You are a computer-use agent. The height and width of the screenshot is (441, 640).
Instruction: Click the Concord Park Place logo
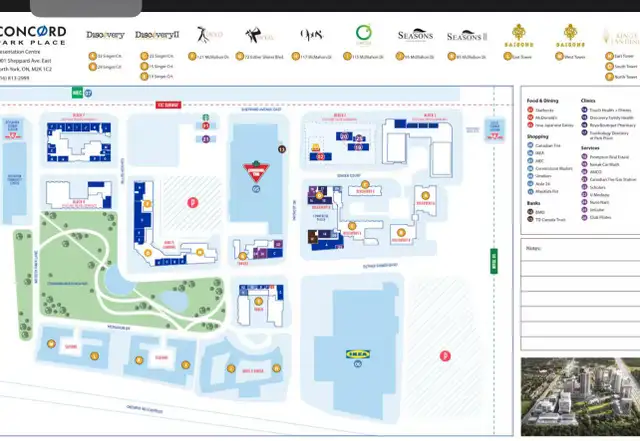click(35, 36)
